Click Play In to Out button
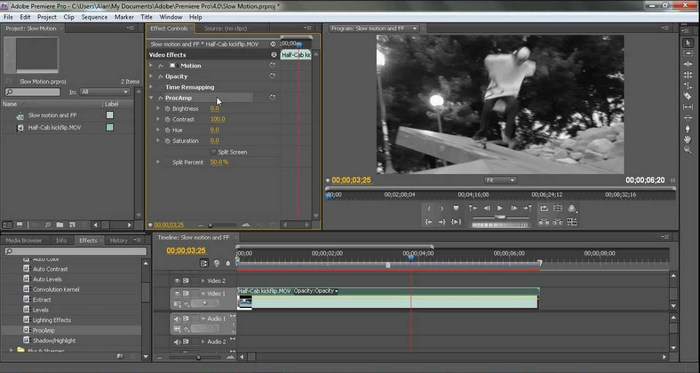The width and height of the screenshot is (700, 373). (x=456, y=221)
